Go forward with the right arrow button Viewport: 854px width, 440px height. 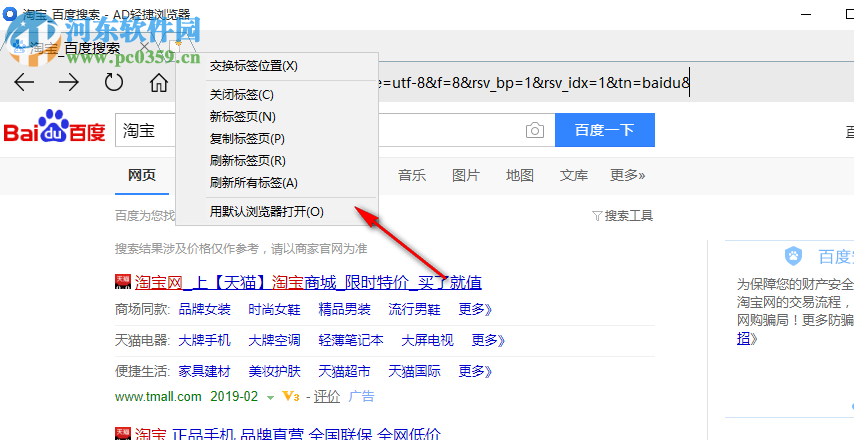69,83
